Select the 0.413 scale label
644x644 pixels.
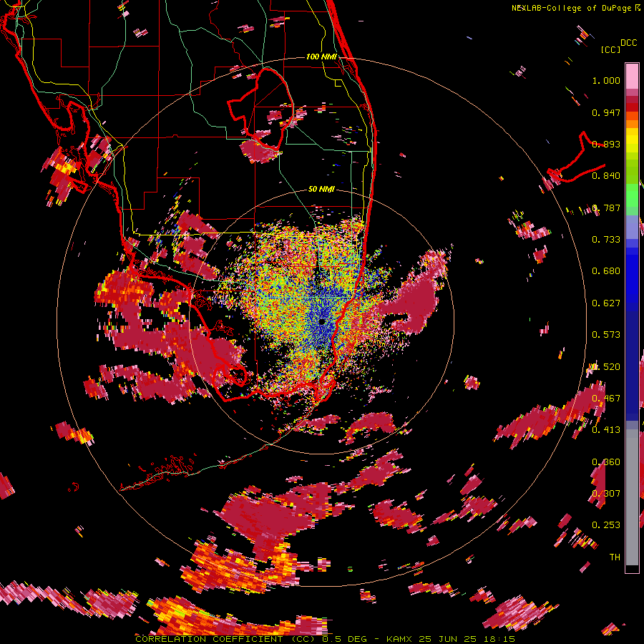(x=606, y=430)
